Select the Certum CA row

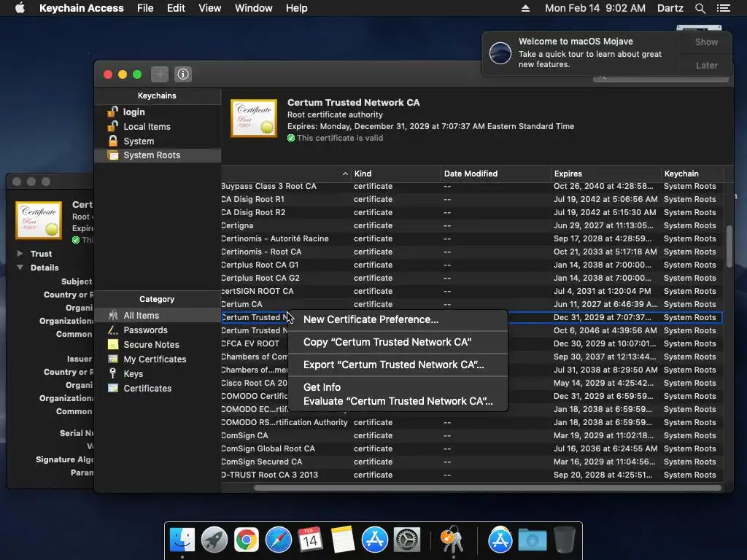point(472,304)
